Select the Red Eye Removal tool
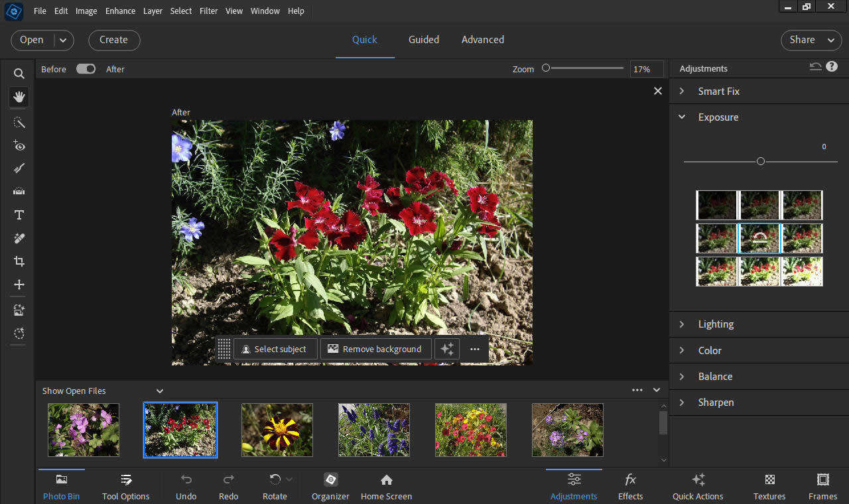 pyautogui.click(x=19, y=146)
